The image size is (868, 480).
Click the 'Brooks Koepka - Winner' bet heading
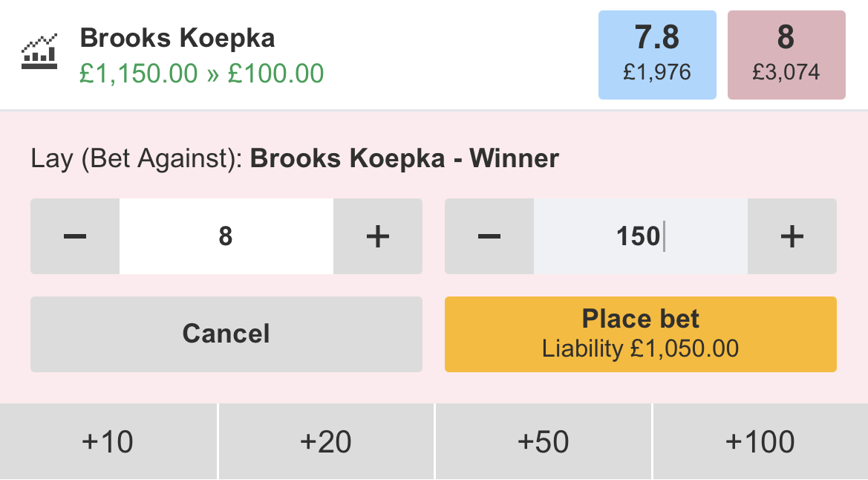(405, 158)
